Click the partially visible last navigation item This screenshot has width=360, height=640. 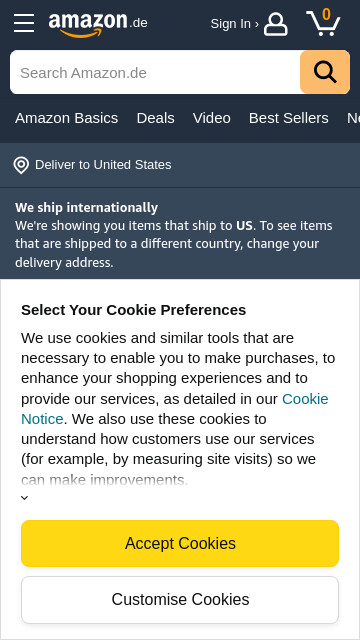(x=353, y=118)
